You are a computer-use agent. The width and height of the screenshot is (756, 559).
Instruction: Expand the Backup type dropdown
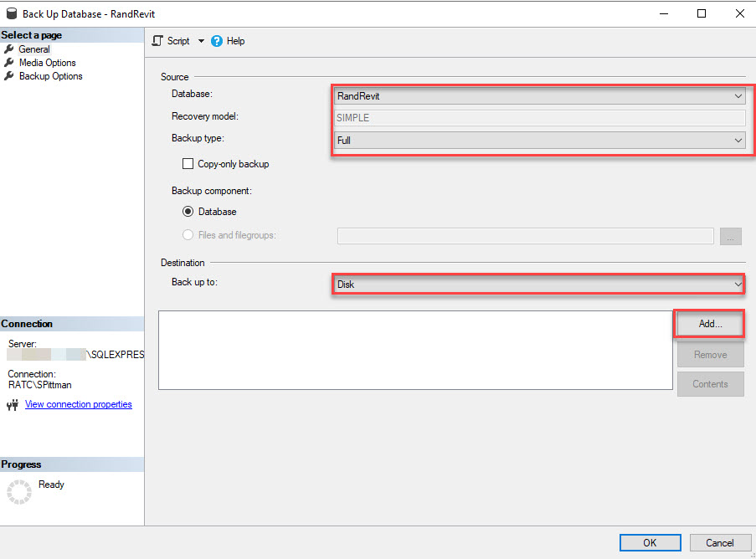coord(539,141)
